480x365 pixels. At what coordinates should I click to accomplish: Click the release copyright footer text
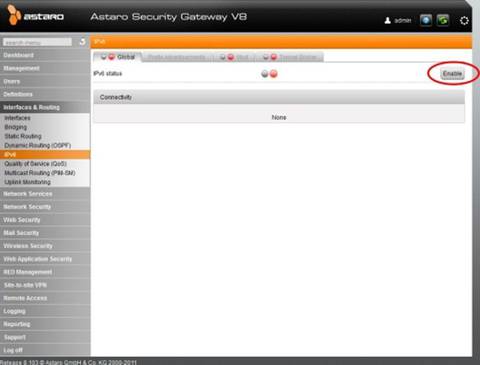coord(68,362)
